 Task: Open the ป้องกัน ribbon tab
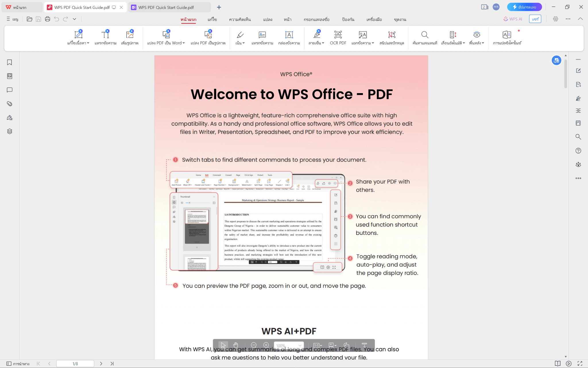348,19
